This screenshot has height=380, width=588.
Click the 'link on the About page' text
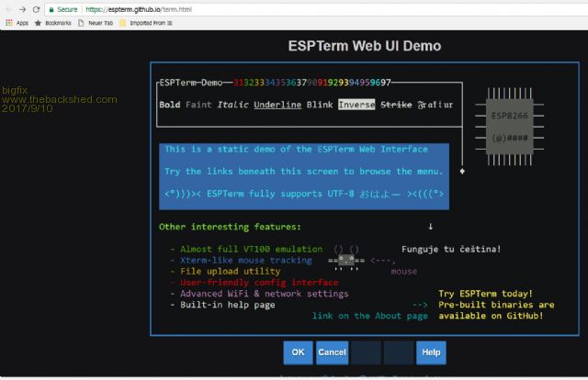point(369,316)
